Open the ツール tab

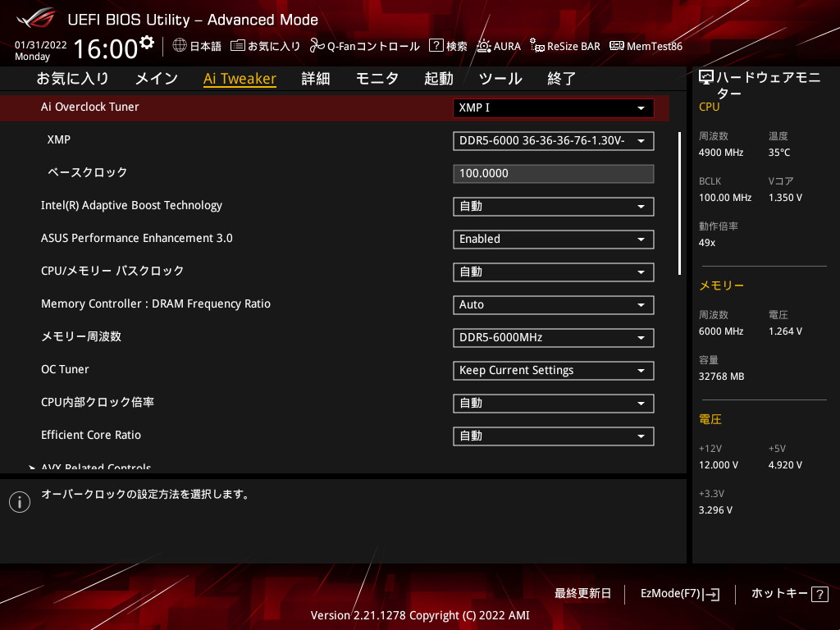(x=500, y=79)
